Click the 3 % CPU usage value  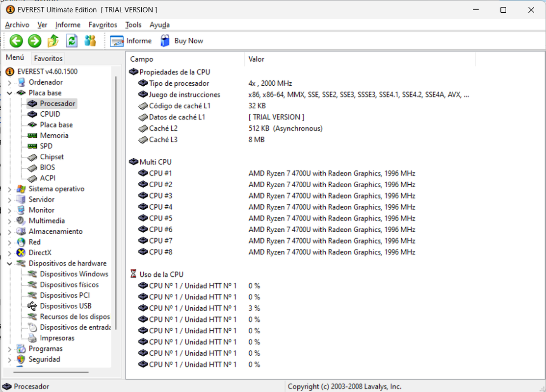(x=254, y=309)
